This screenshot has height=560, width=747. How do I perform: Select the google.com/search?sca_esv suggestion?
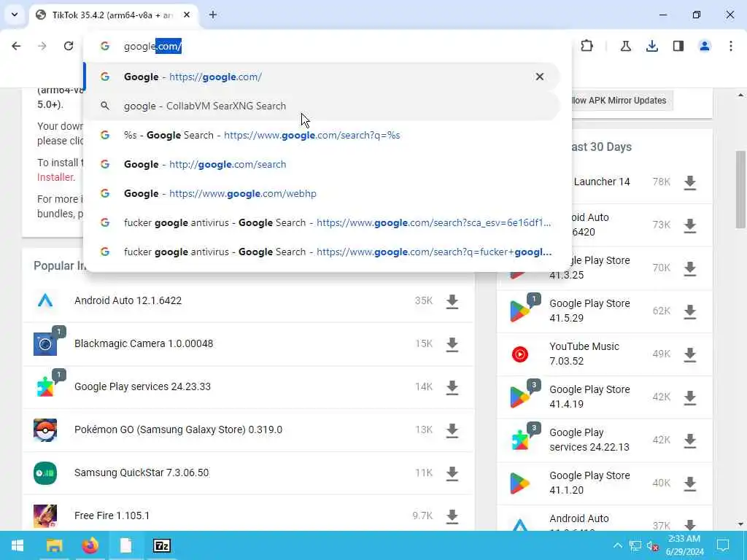click(x=322, y=222)
